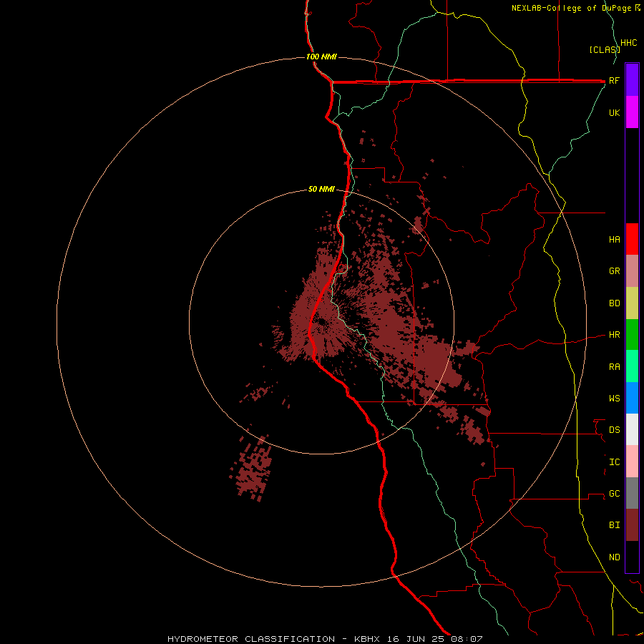Click the 'BD' legend label
The width and height of the screenshot is (644, 644).
coord(614,303)
